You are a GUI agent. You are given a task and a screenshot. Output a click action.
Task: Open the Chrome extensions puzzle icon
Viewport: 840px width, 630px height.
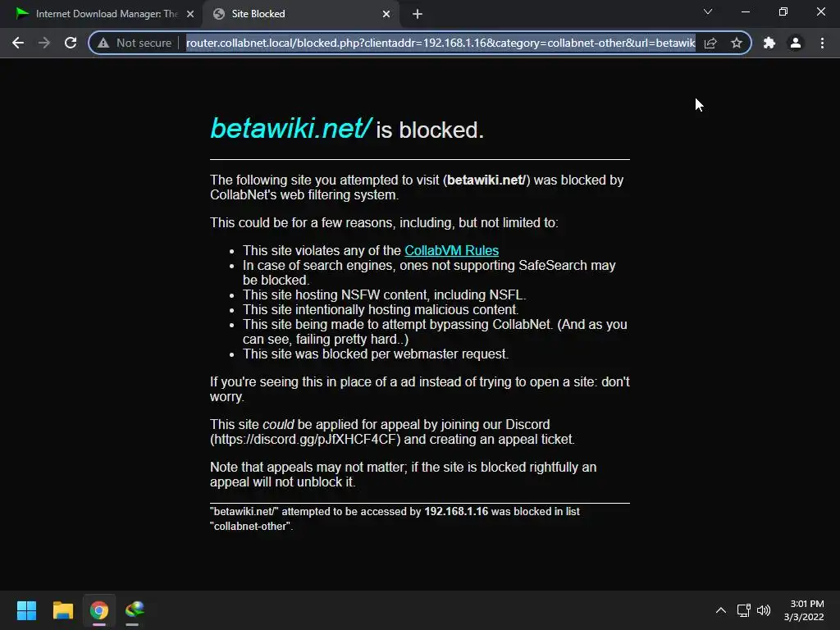(x=769, y=43)
